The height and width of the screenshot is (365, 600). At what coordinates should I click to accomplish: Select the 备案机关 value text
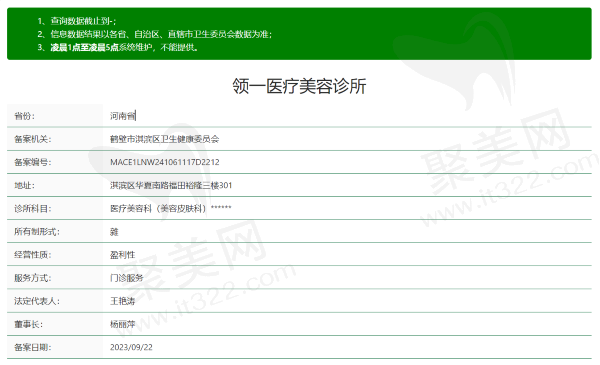click(x=165, y=139)
